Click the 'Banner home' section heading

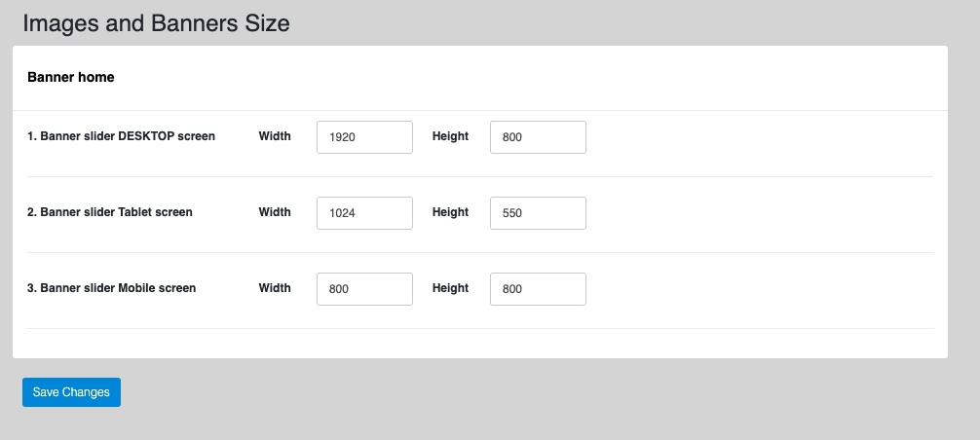(70, 77)
